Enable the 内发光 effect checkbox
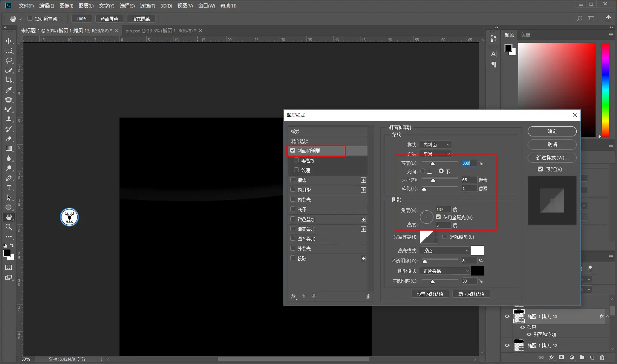Viewport: 617px width, 364px height. pos(293,199)
